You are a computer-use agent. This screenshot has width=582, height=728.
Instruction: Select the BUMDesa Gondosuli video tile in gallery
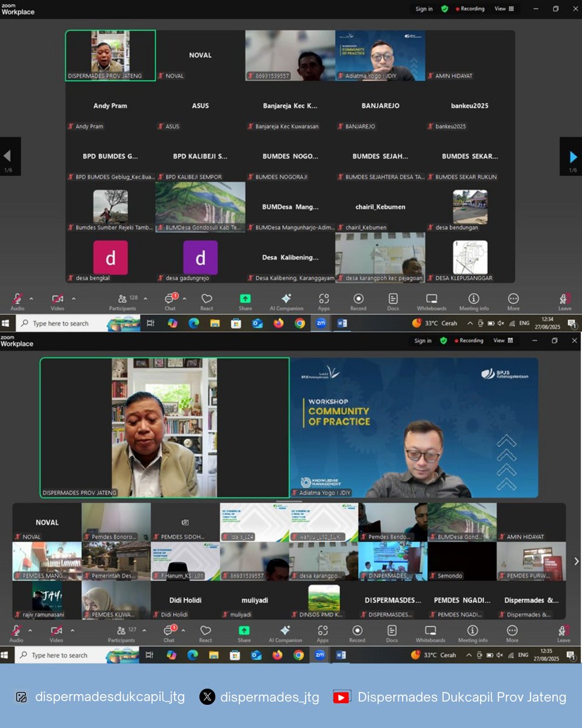(201, 207)
